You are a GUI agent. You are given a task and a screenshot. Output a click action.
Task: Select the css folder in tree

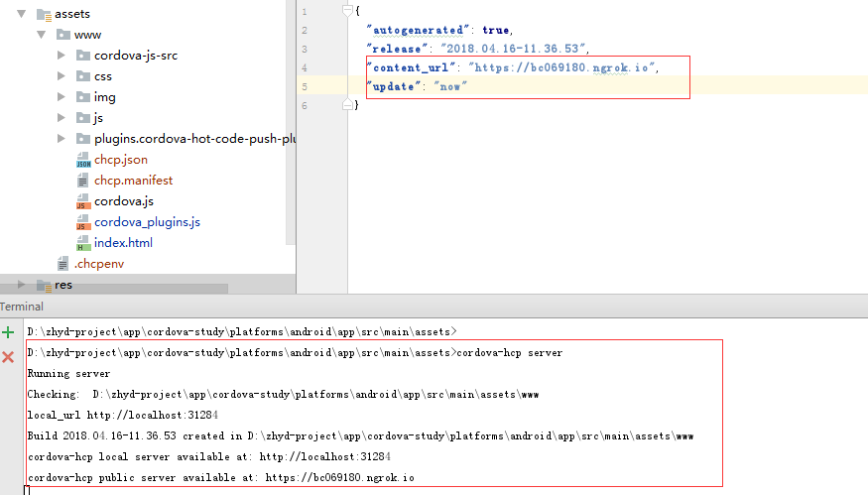(103, 76)
